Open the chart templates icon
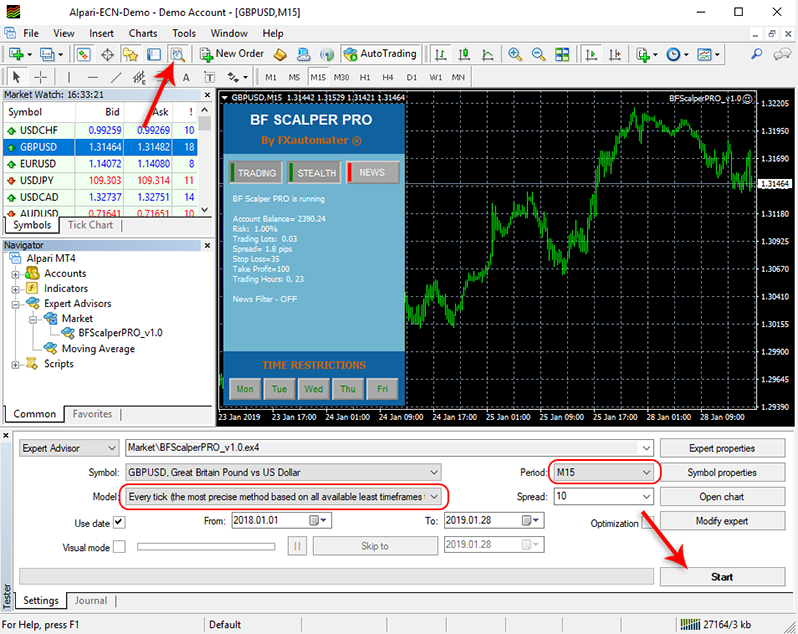 click(x=708, y=54)
